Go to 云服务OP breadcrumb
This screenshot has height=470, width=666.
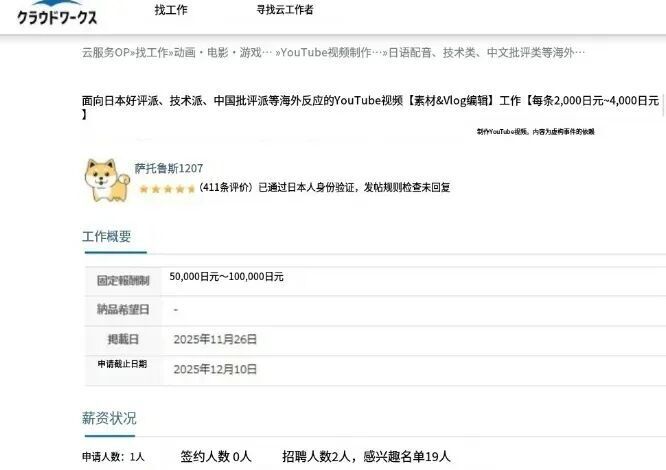click(x=106, y=53)
